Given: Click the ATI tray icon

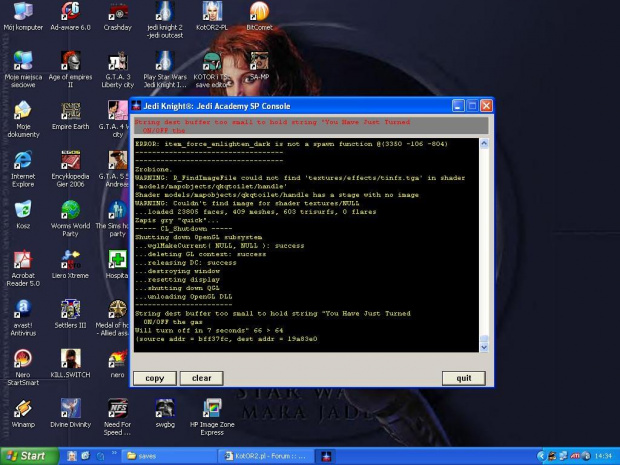Looking at the screenshot, I should [x=575, y=456].
